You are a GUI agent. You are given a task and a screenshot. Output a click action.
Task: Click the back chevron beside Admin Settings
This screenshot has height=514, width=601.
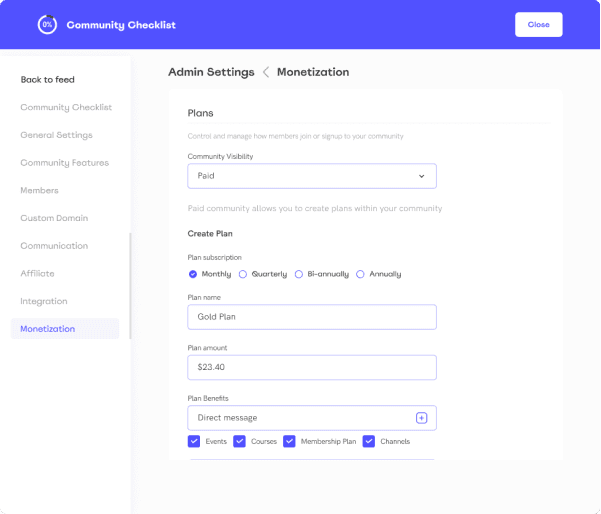pos(266,72)
